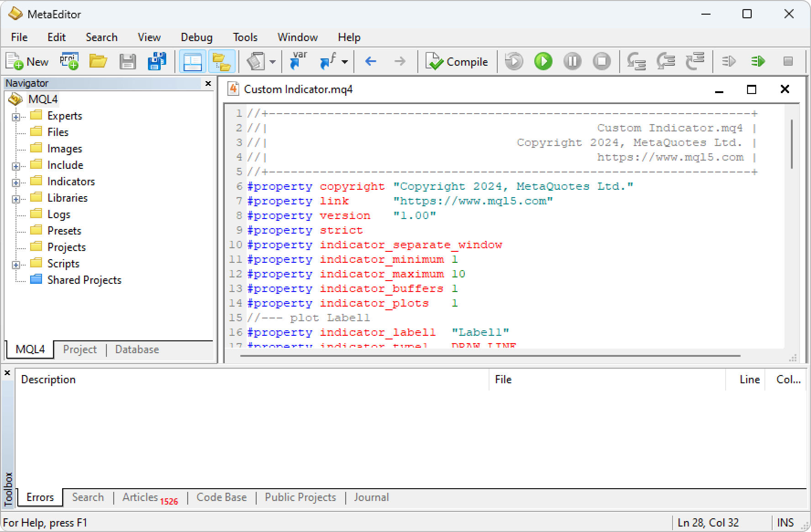Select the Logs folder in Navigator
The width and height of the screenshot is (811, 532).
[x=58, y=214]
